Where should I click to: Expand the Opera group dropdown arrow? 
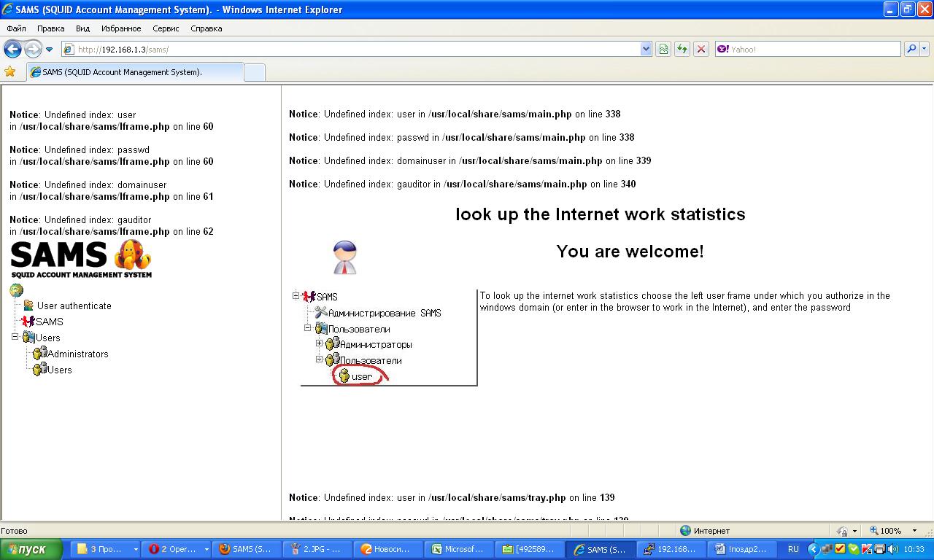tap(207, 549)
